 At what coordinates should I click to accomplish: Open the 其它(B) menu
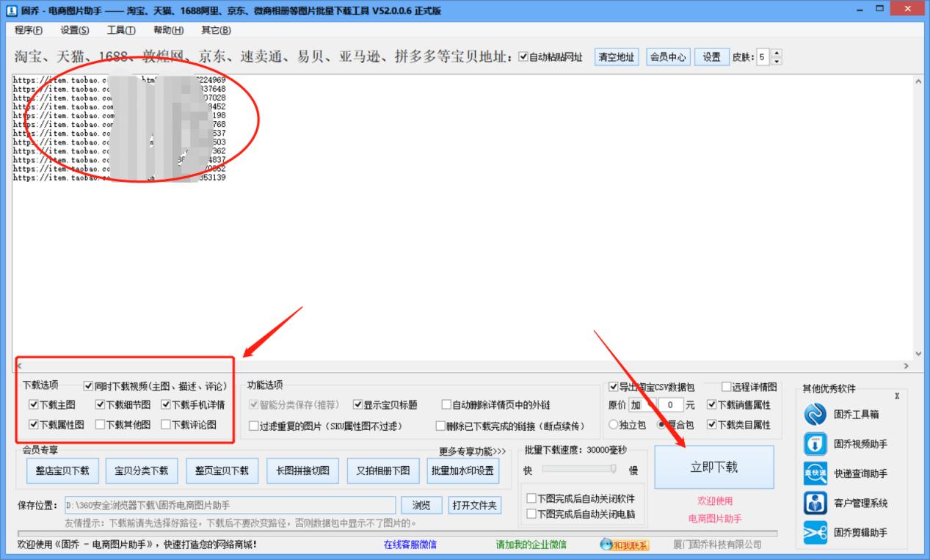click(x=216, y=30)
